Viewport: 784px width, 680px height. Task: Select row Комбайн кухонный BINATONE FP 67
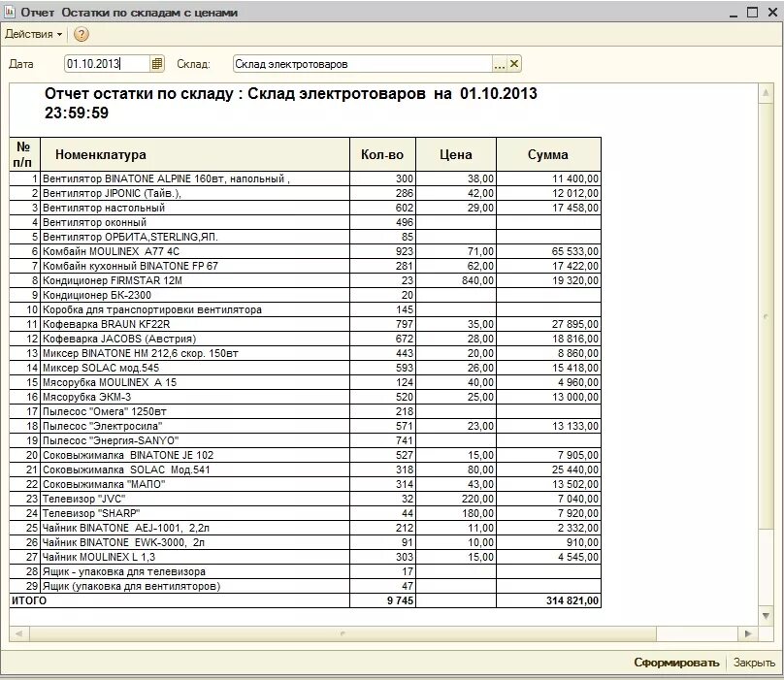pyautogui.click(x=305, y=266)
